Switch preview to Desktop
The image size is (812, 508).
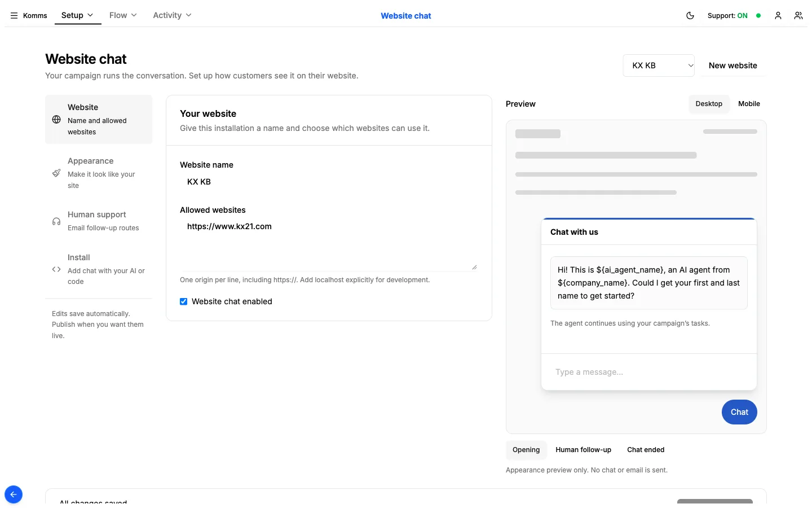tap(709, 104)
